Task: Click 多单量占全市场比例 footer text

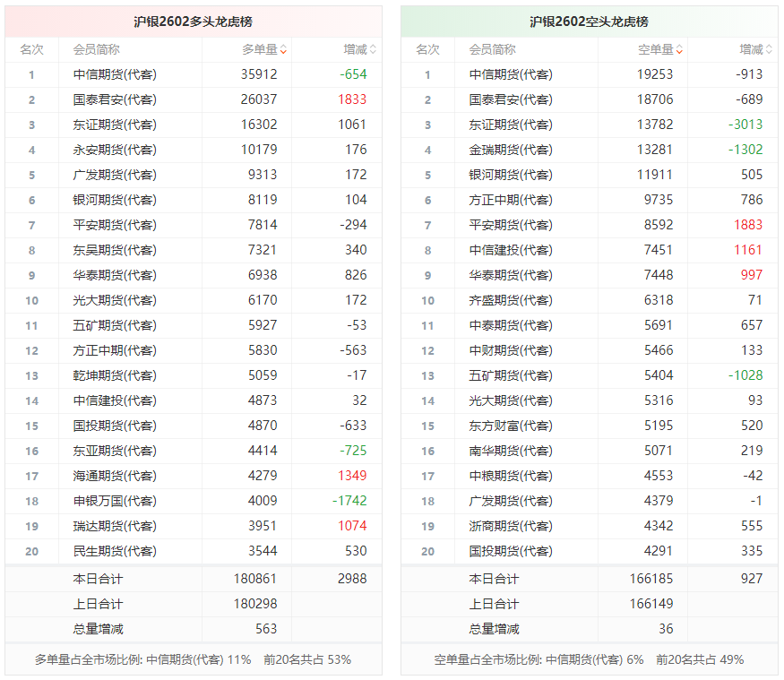Action: pos(193,660)
